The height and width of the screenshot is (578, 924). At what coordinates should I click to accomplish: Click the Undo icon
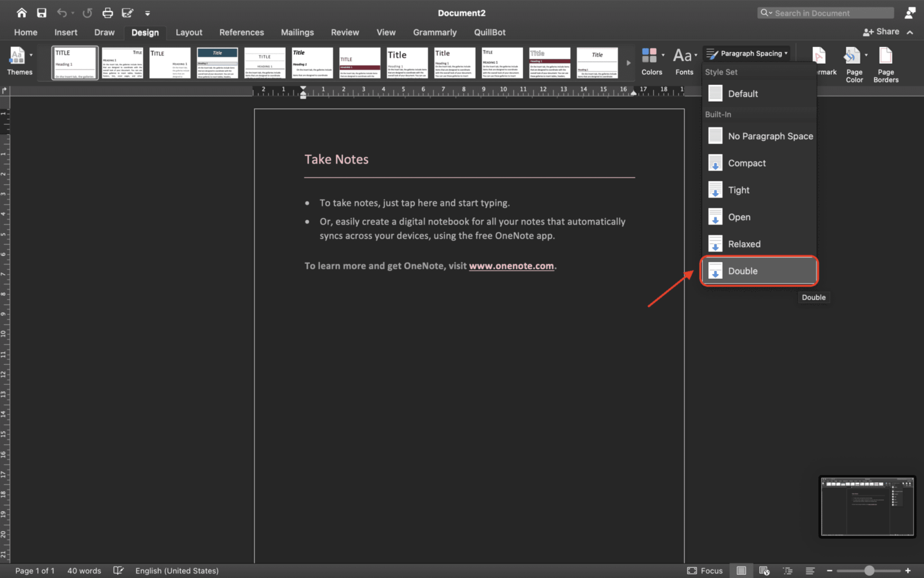pos(63,12)
